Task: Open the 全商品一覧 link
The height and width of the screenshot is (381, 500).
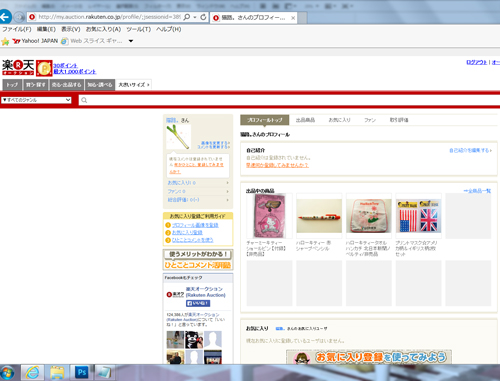Action: (477, 191)
